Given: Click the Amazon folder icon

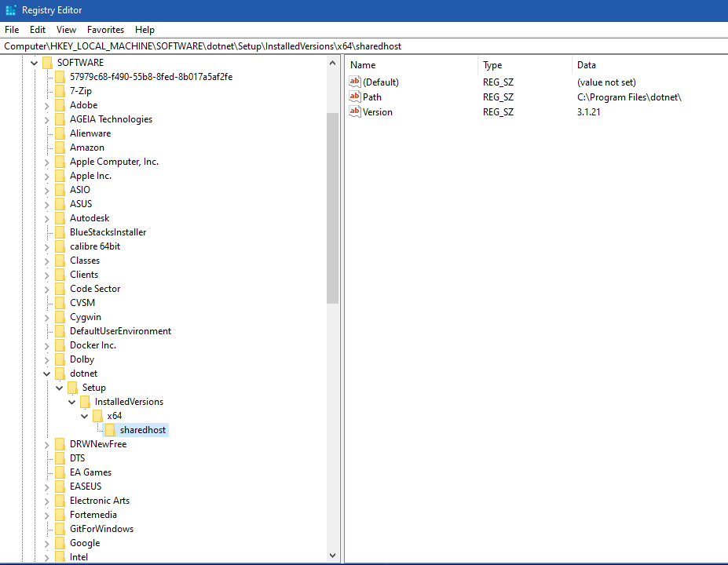Looking at the screenshot, I should pyautogui.click(x=60, y=148).
